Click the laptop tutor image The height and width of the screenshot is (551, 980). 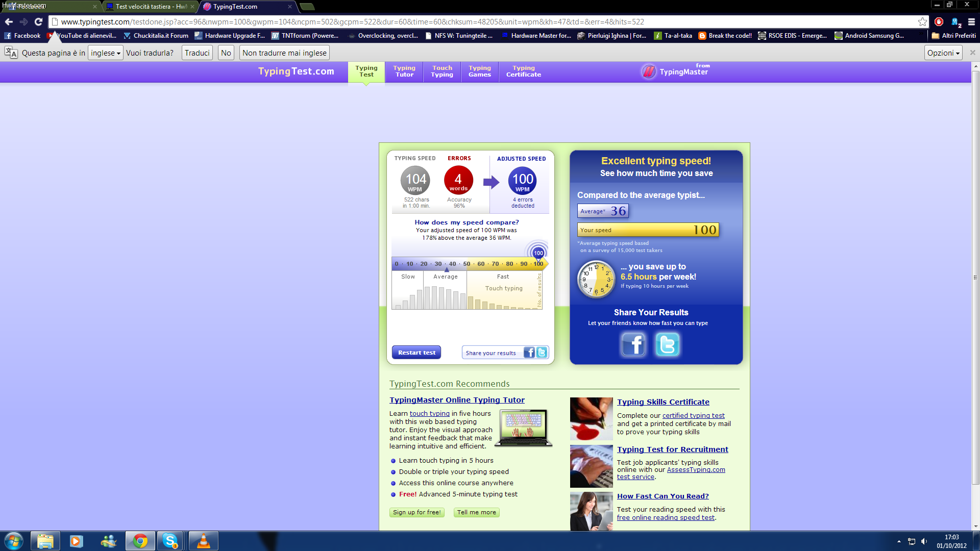pyautogui.click(x=524, y=428)
